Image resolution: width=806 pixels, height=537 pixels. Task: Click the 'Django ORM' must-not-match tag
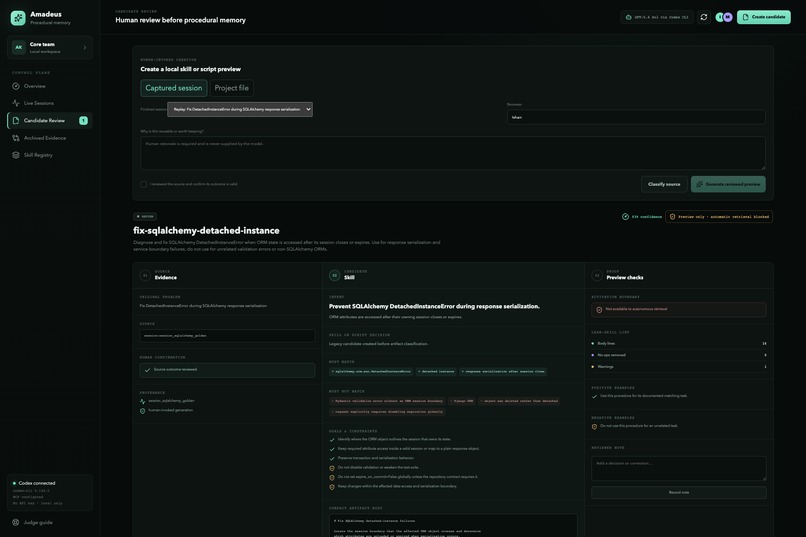[x=462, y=401]
